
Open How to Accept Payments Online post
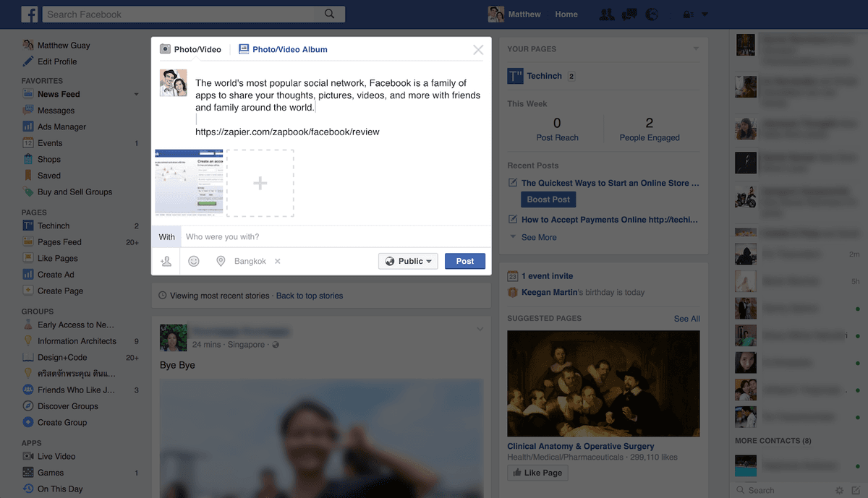(610, 220)
